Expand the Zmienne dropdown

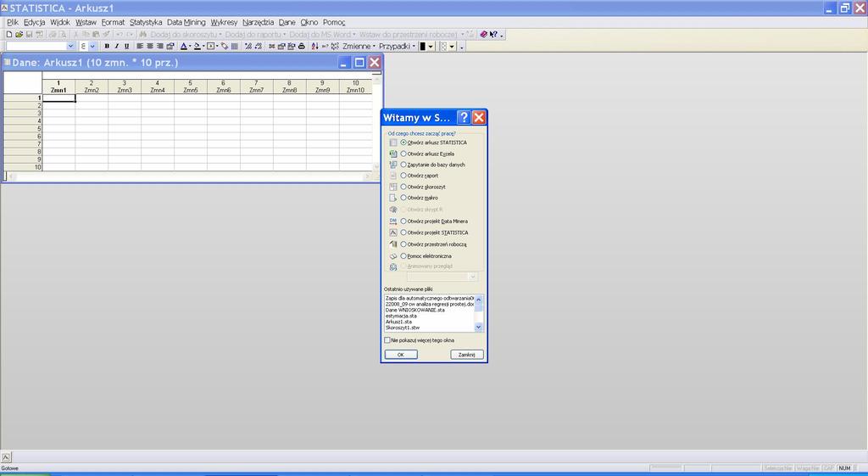coord(374,47)
